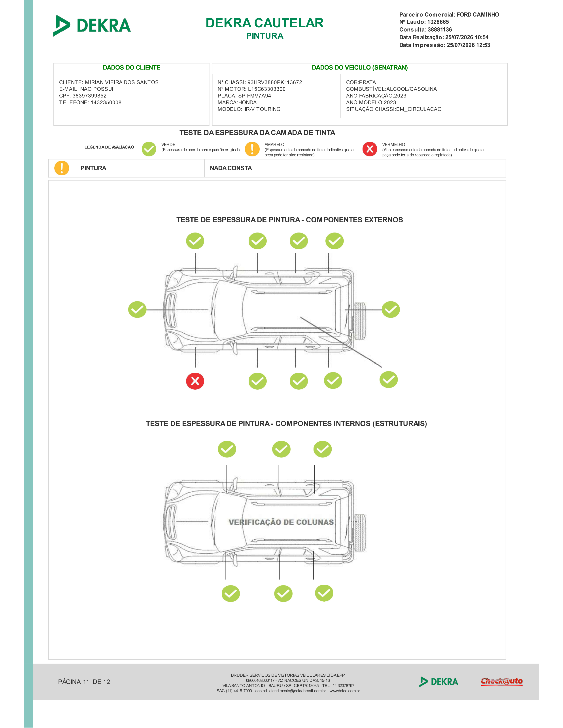Click the 'MODELO:HR-V TOURING' line
This screenshot has width=563, height=728.
coord(249,109)
